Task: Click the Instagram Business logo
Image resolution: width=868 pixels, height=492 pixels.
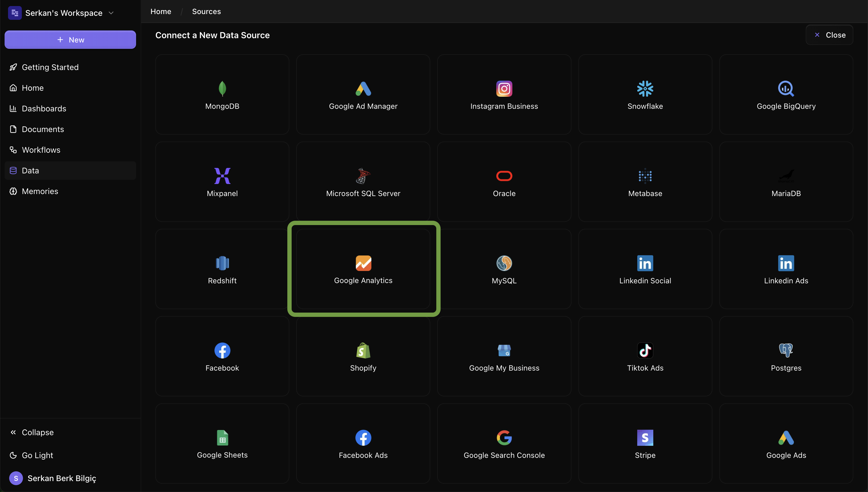Action: click(x=504, y=88)
